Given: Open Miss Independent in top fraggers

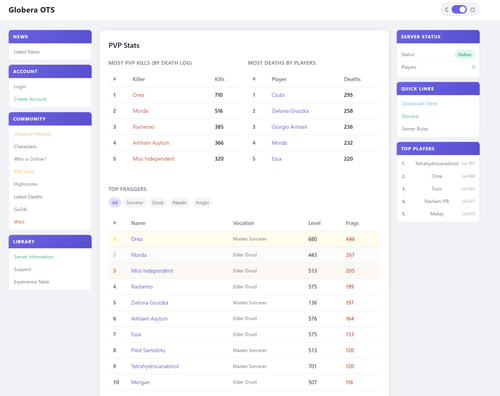Looking at the screenshot, I should [x=152, y=271].
